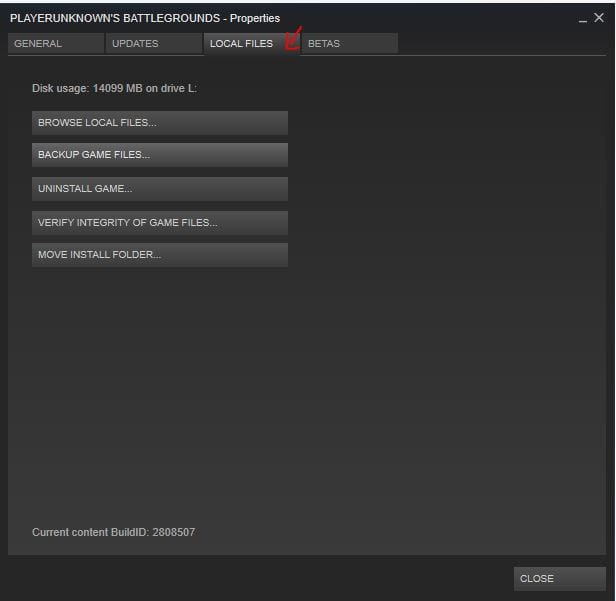
Task: Click Move Install Folder button
Action: (160, 255)
